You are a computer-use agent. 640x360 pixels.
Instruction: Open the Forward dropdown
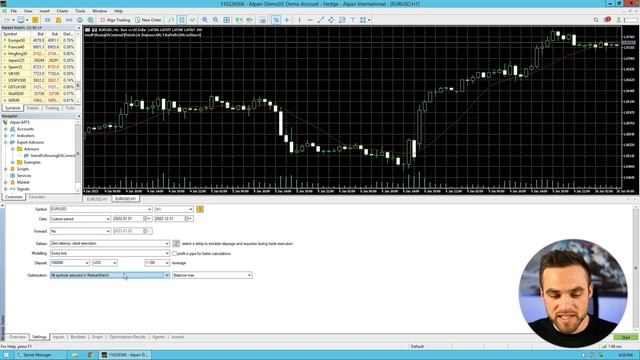[108, 231]
